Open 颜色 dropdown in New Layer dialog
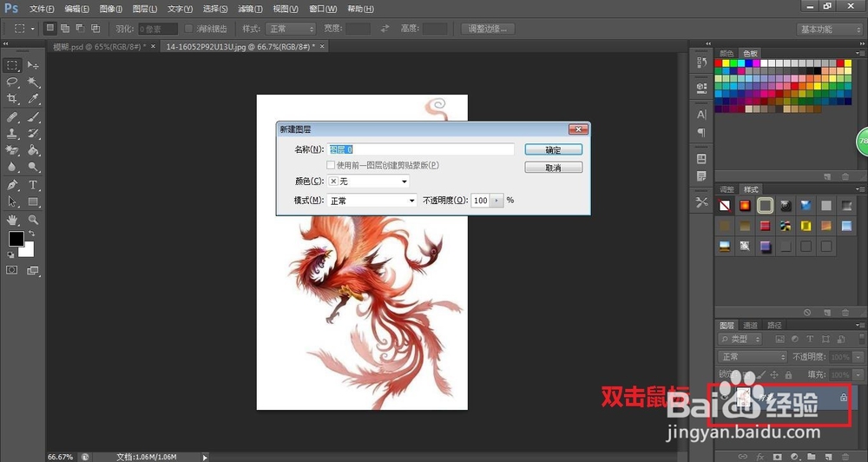The image size is (868, 462). tap(368, 181)
